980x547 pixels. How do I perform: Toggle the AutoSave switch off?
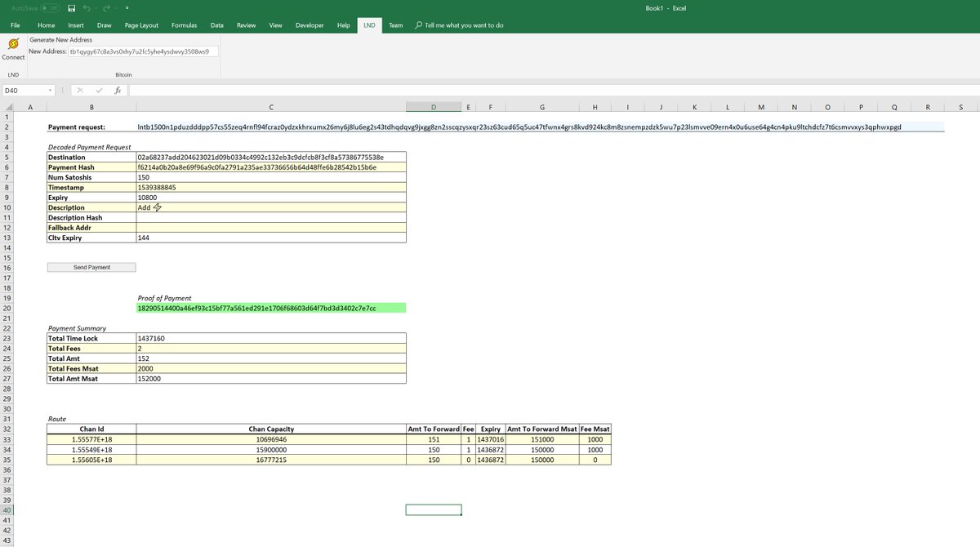click(47, 7)
